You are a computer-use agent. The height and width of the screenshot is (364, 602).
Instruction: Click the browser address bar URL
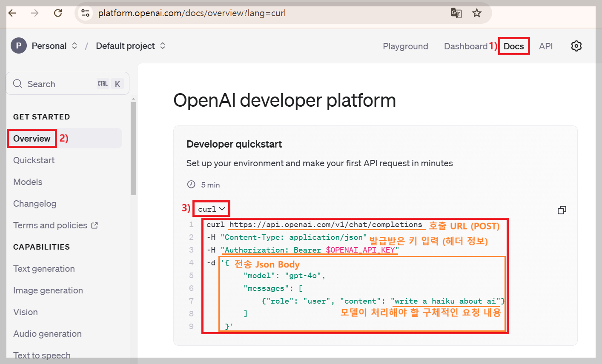click(x=192, y=13)
